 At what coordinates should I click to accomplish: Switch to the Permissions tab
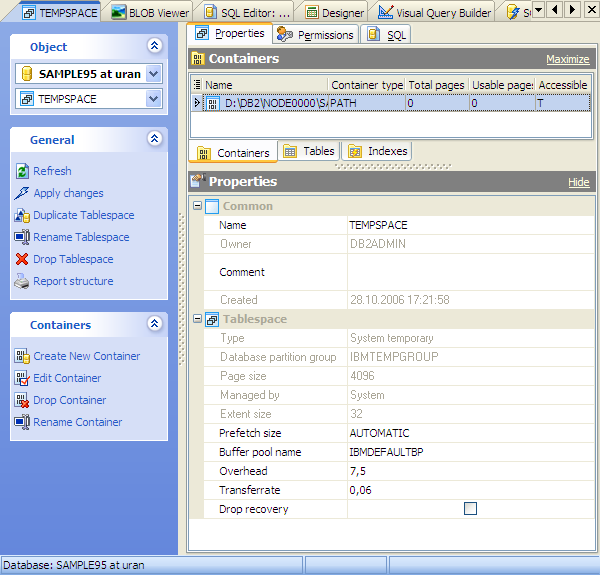[x=315, y=34]
